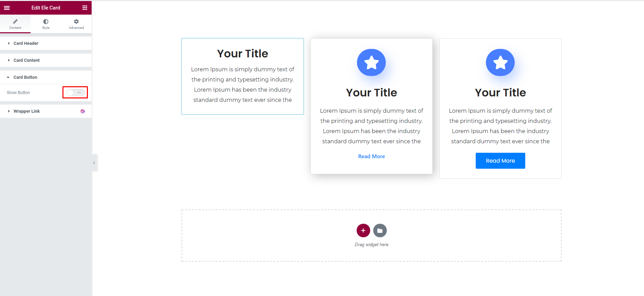This screenshot has width=644, height=296.
Task: Toggle the Show Button switch
Action: (x=76, y=92)
